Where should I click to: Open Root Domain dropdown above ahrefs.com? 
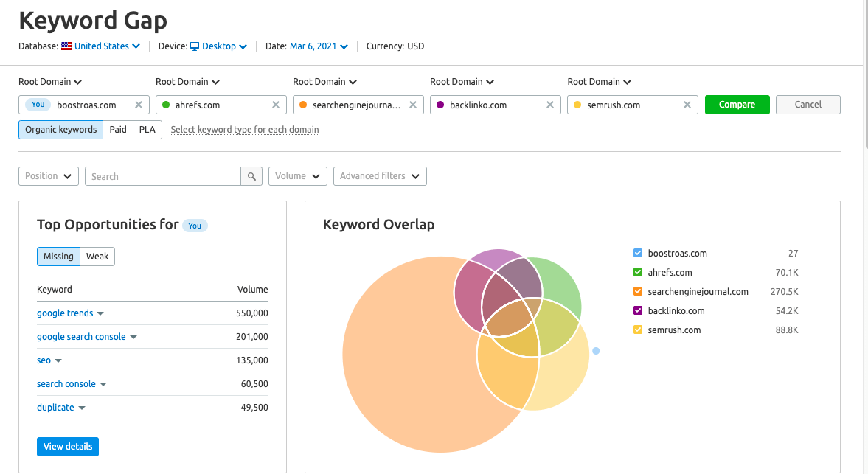click(187, 82)
